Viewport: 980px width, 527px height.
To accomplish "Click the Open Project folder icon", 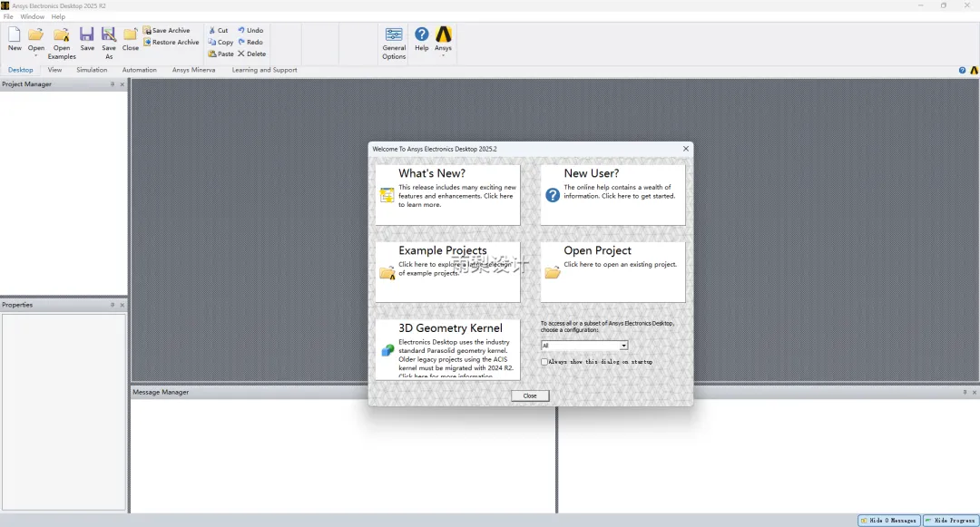I will pyautogui.click(x=553, y=272).
